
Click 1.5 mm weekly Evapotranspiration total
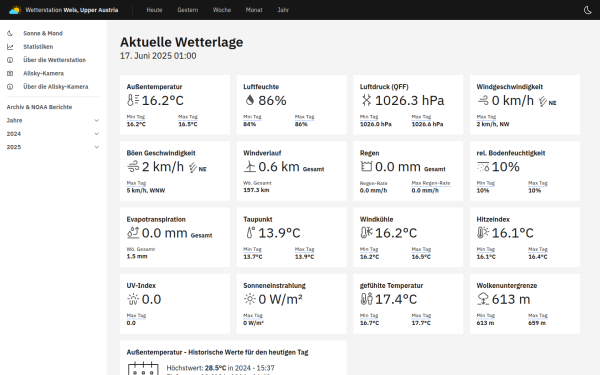tap(137, 256)
